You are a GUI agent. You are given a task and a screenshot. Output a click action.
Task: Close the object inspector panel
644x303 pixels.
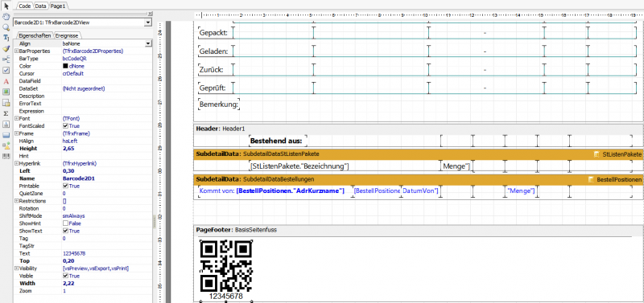click(x=150, y=14)
